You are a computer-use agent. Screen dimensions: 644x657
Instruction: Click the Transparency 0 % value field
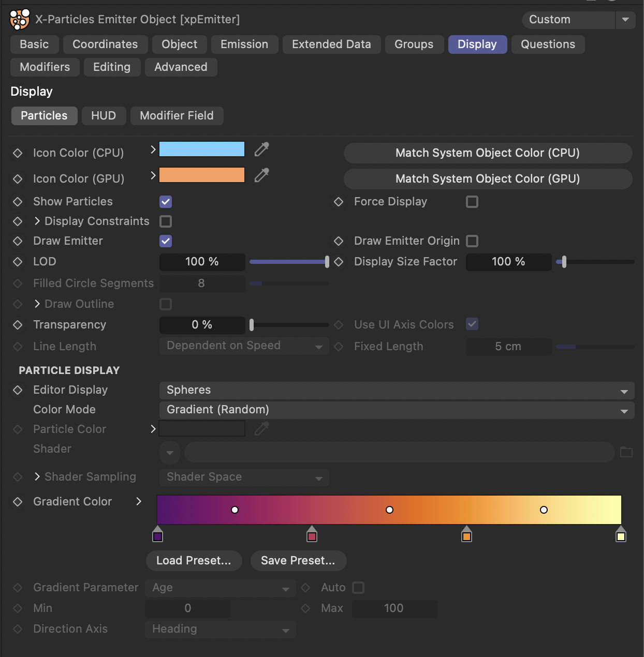[x=202, y=325]
